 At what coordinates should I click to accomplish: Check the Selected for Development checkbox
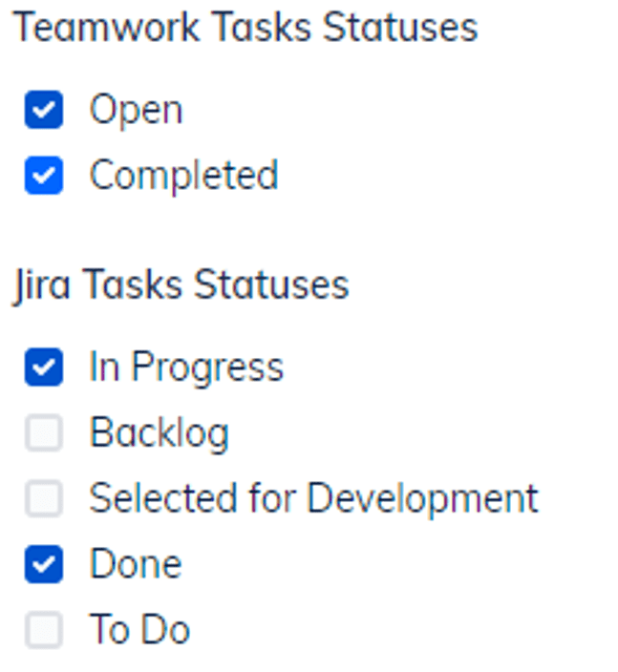click(x=44, y=499)
